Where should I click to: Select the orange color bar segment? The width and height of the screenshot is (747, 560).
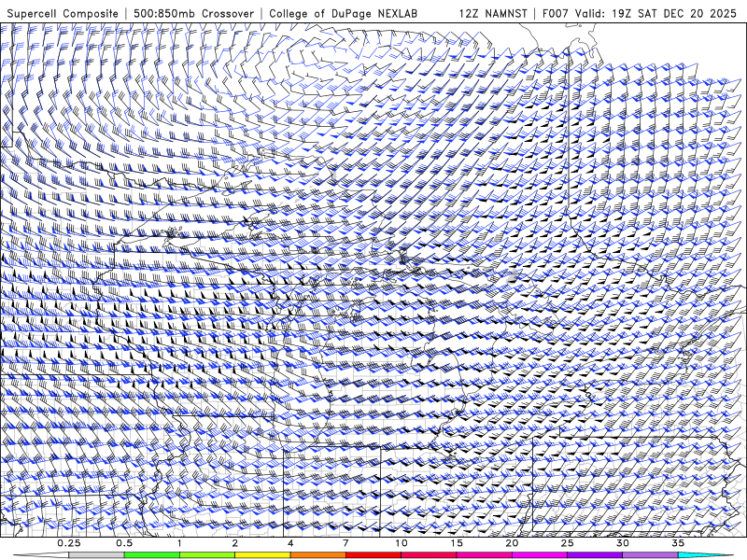coord(317,555)
